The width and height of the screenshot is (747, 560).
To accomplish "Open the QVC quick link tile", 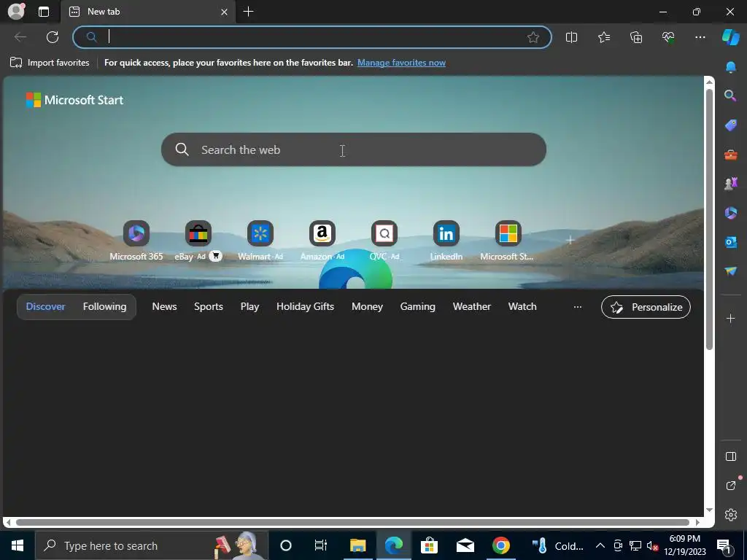I will [x=384, y=241].
